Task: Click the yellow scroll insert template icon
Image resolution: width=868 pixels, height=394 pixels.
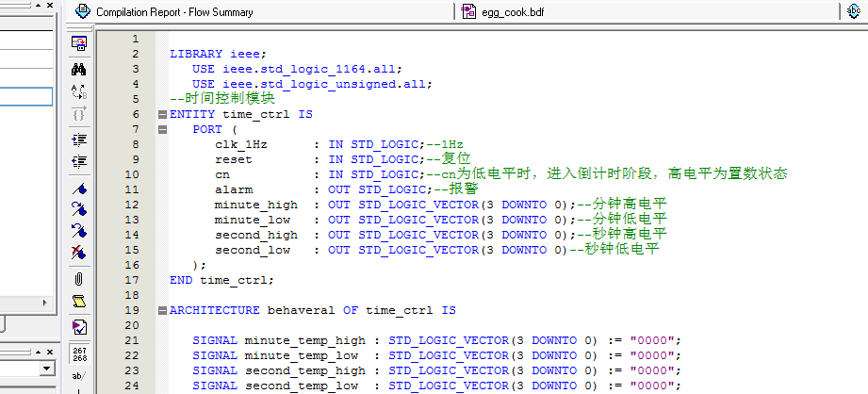Action: coord(79,302)
